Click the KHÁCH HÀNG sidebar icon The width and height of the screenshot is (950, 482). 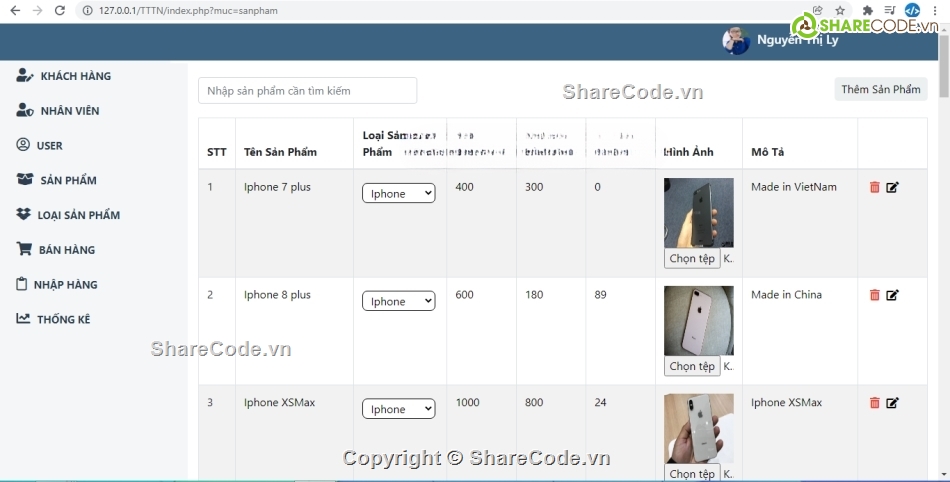[x=24, y=76]
